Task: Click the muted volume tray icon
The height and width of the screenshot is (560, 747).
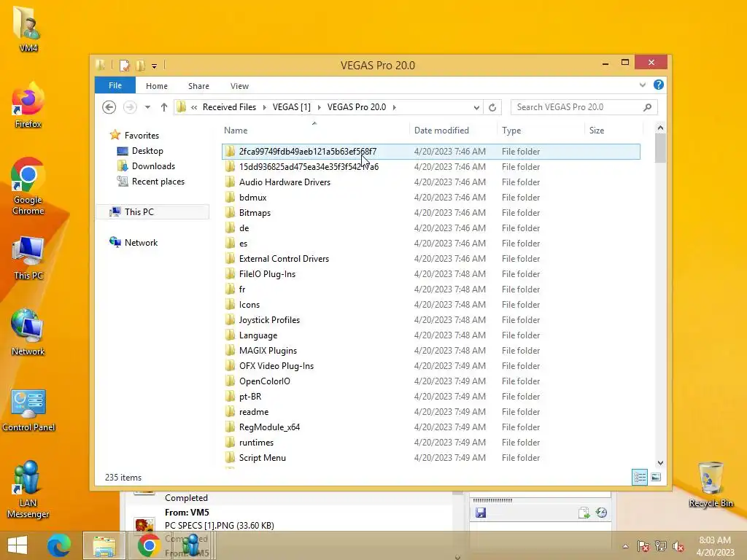Action: (x=678, y=546)
